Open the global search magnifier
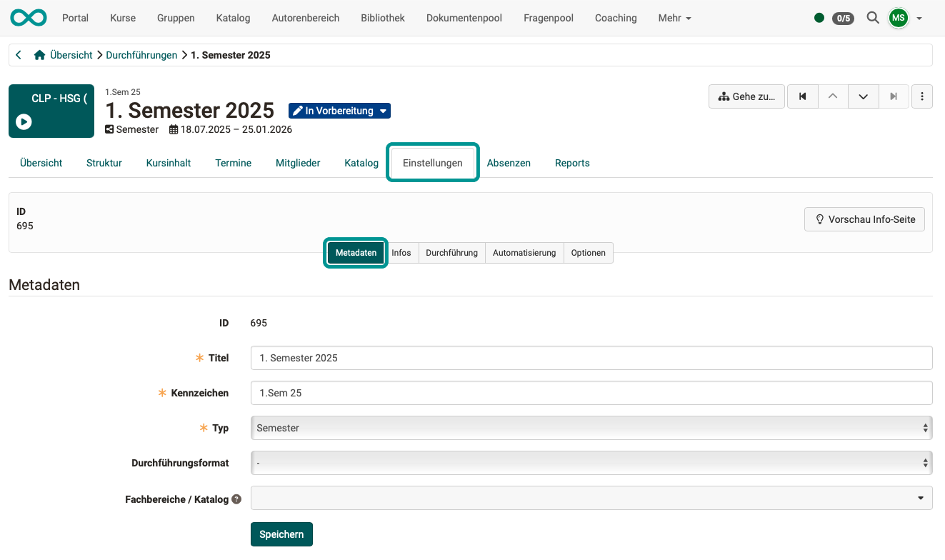The image size is (945, 560). 872,18
